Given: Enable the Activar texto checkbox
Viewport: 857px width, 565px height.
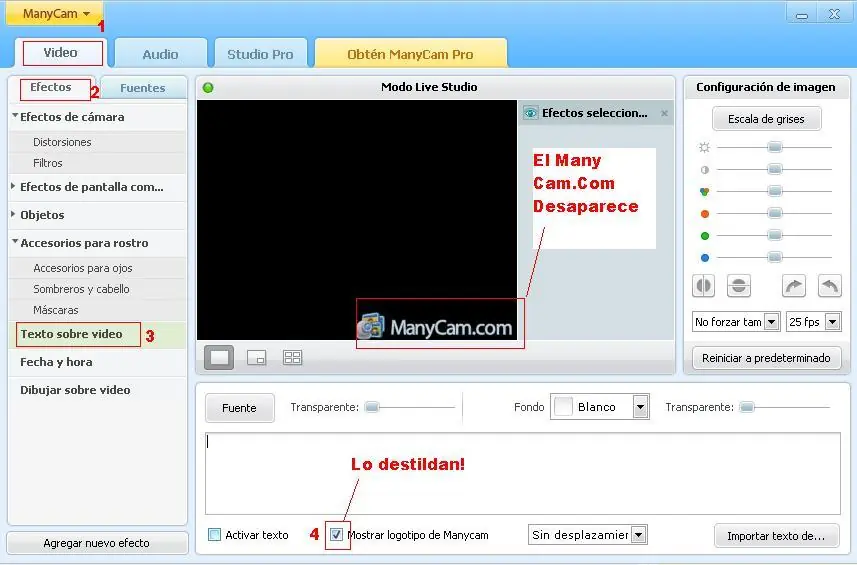Looking at the screenshot, I should (215, 534).
